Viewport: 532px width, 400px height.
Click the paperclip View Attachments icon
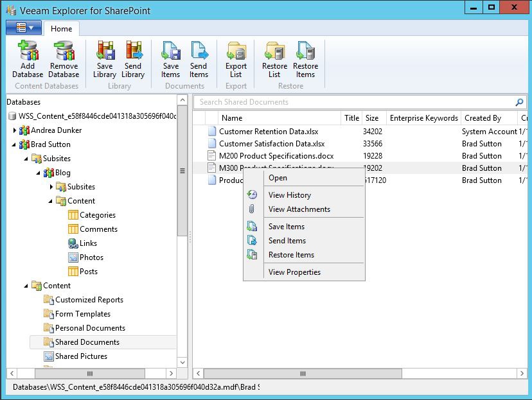pos(252,209)
